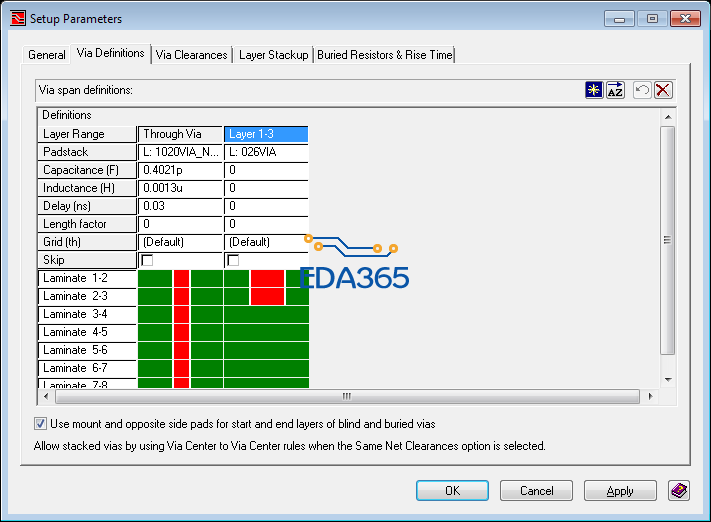
Task: Click the horizontal scrollbar right arrow
Action: (651, 396)
